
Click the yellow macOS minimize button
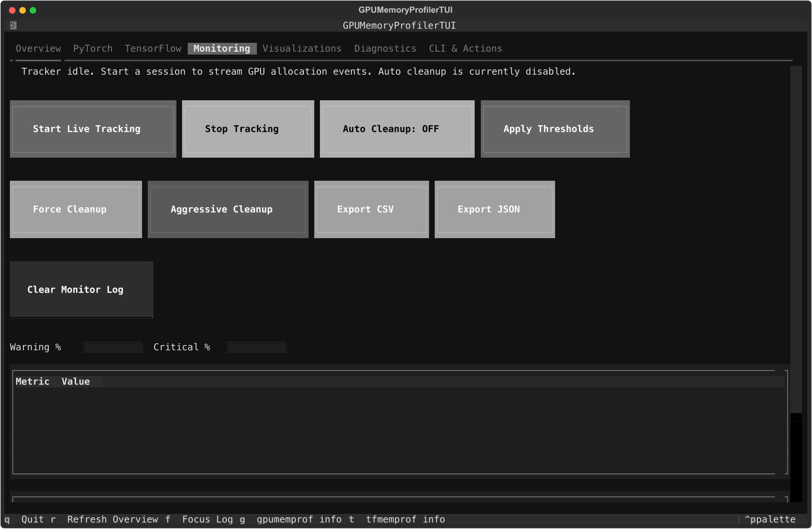[x=23, y=10]
